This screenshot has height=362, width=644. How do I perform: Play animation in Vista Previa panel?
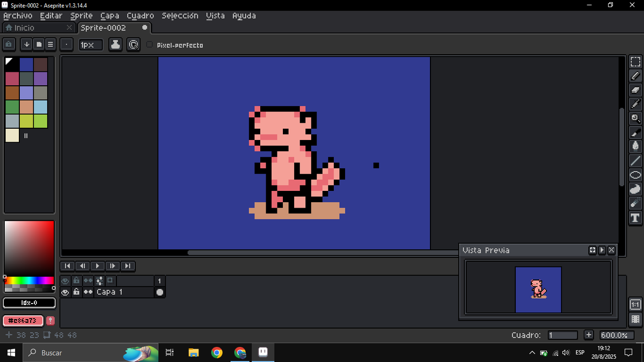(x=602, y=250)
